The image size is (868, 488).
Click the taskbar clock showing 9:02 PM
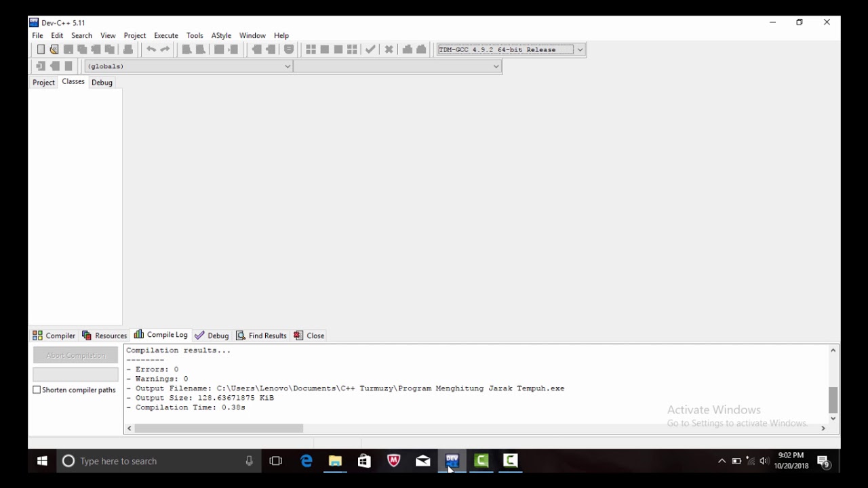791,461
